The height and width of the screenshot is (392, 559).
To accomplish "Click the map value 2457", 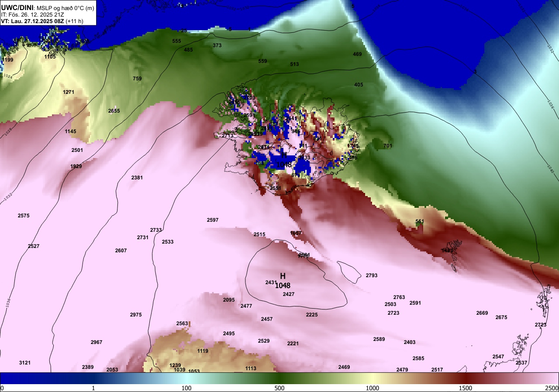I will (x=267, y=319).
